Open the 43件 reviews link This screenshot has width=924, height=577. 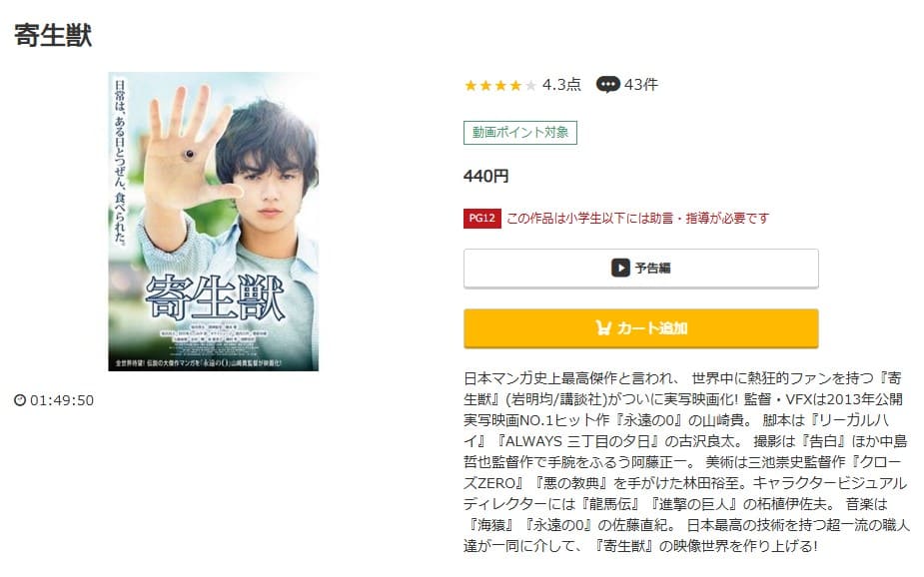[x=641, y=85]
